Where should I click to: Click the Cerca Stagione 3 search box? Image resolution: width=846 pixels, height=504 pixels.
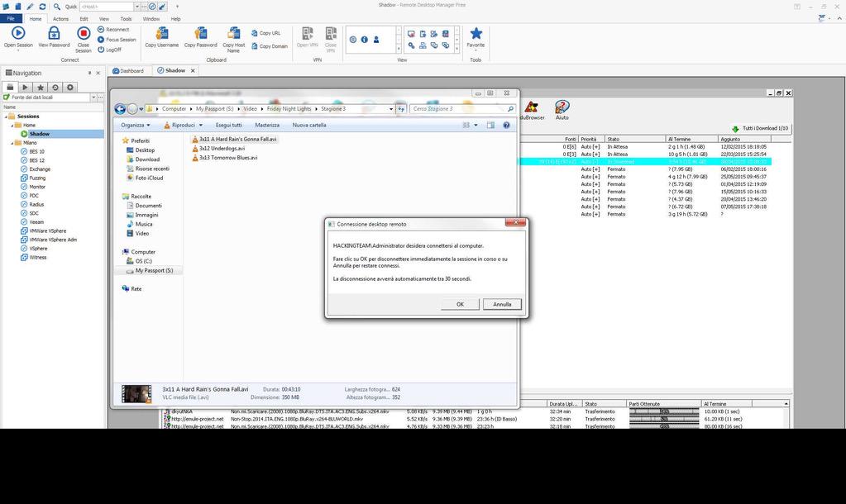pyautogui.click(x=461, y=109)
